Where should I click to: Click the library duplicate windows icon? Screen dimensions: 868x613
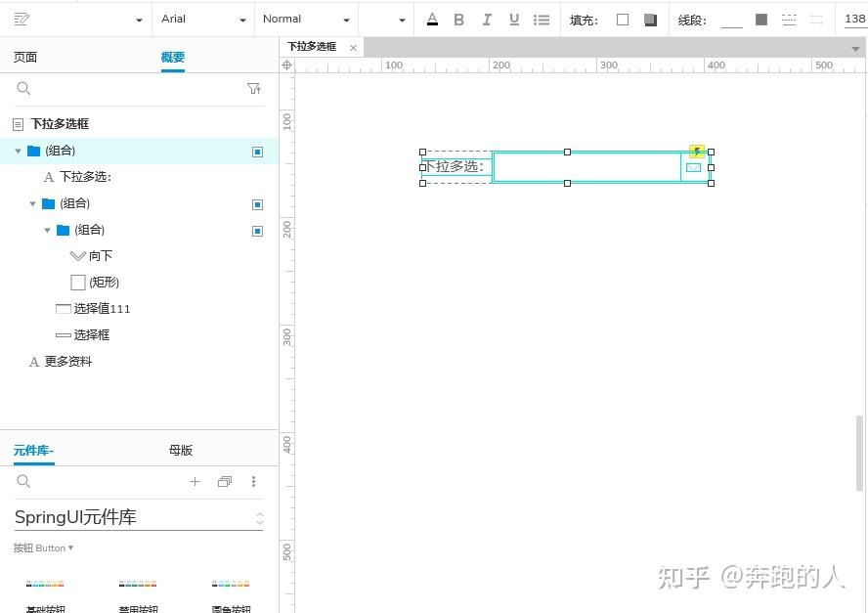pyautogui.click(x=224, y=482)
